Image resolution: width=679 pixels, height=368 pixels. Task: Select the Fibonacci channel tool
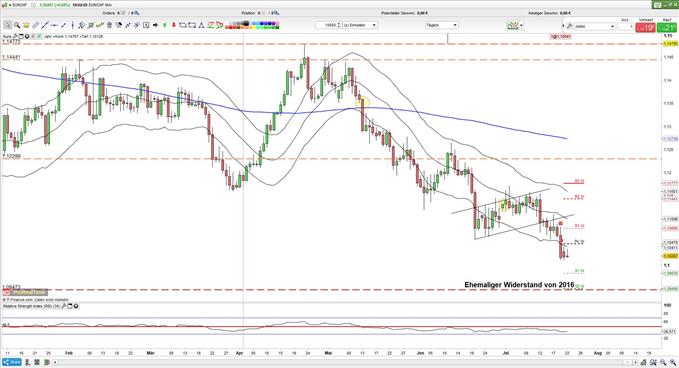pyautogui.click(x=81, y=25)
